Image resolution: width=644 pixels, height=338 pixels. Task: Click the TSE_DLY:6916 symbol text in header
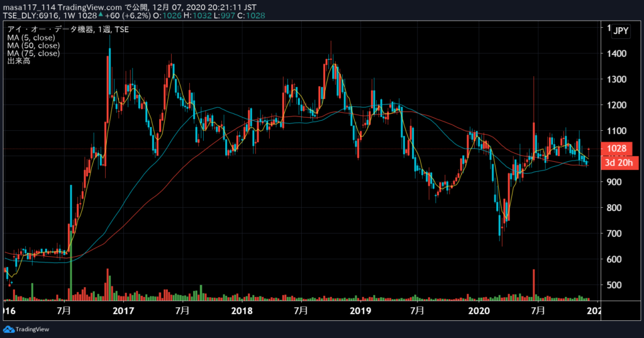31,16
